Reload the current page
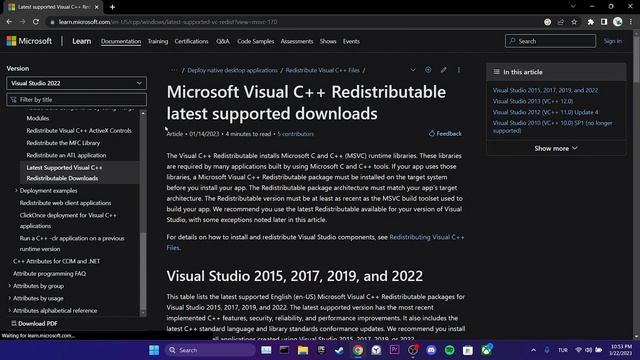Viewport: 640px width, 360px height. pos(36,22)
